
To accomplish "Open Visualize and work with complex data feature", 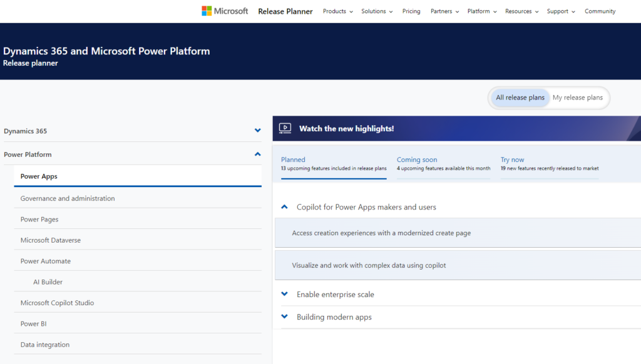I will [x=369, y=265].
